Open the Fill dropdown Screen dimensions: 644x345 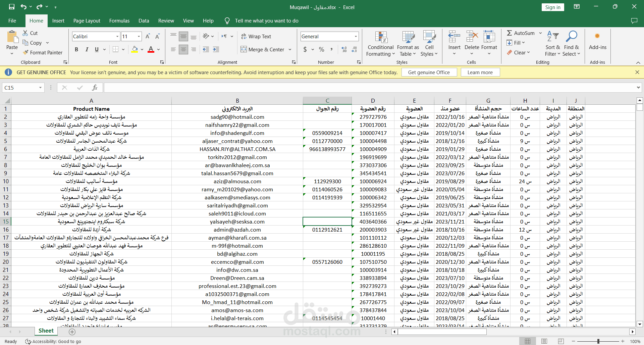click(516, 43)
